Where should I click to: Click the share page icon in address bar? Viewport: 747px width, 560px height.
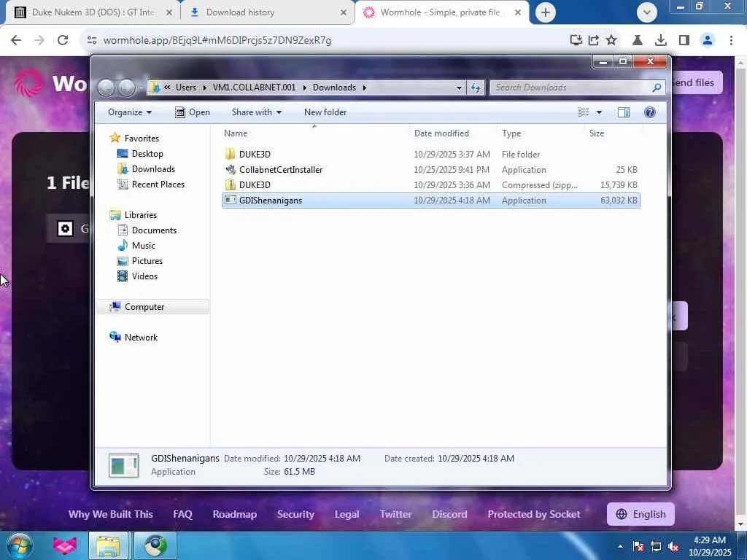594,41
